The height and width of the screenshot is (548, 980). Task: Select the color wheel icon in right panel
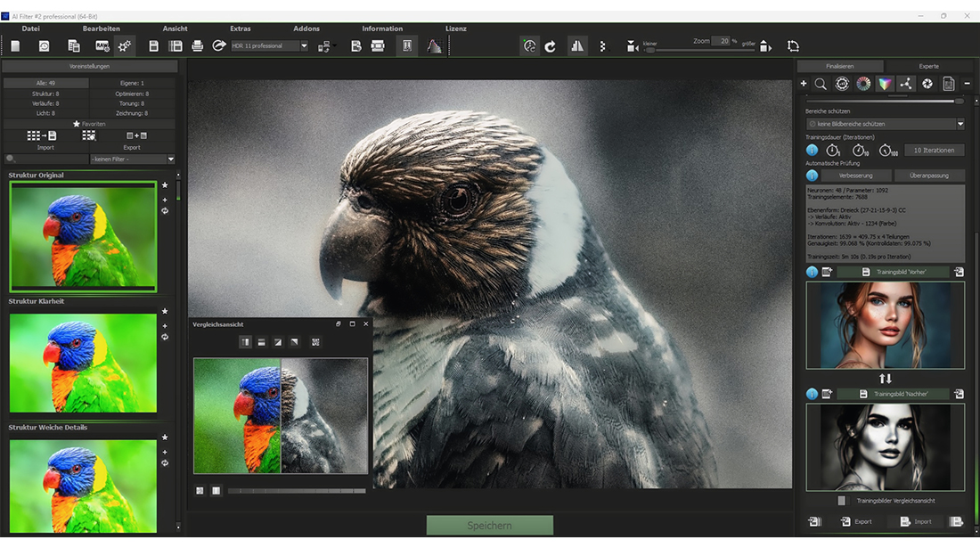pos(863,84)
